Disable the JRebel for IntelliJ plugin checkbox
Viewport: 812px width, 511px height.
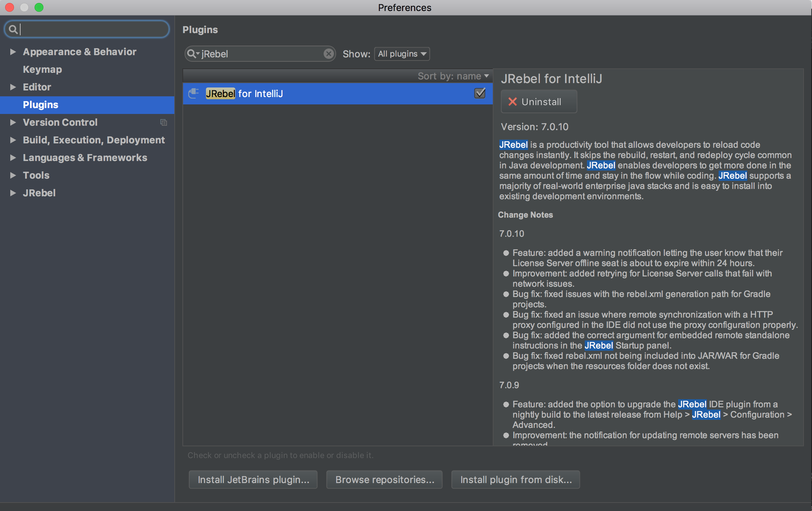pyautogui.click(x=480, y=93)
